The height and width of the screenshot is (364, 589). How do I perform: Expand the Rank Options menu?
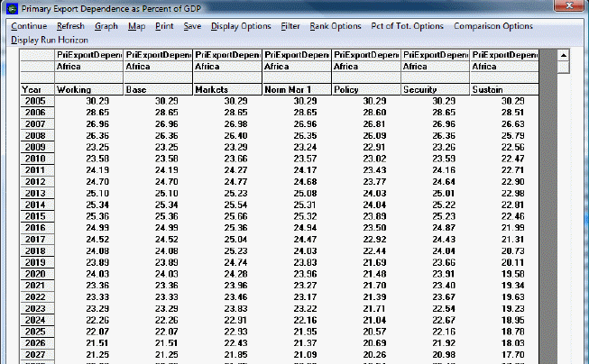click(x=335, y=26)
